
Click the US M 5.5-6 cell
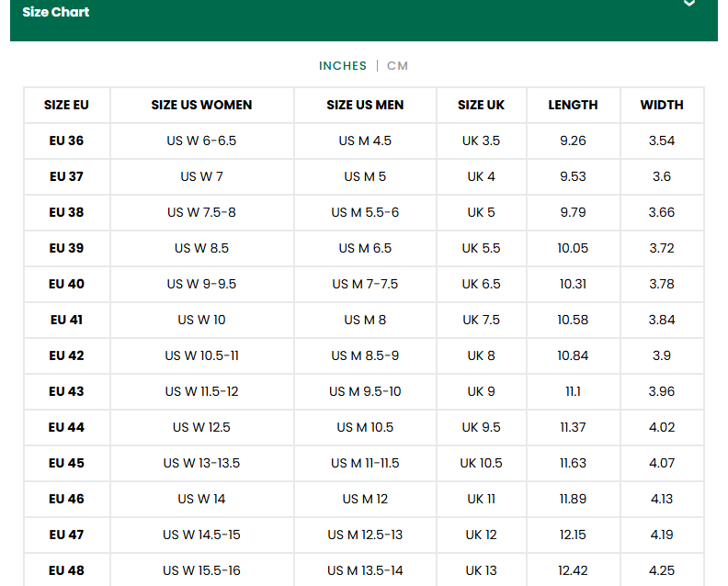click(x=365, y=212)
